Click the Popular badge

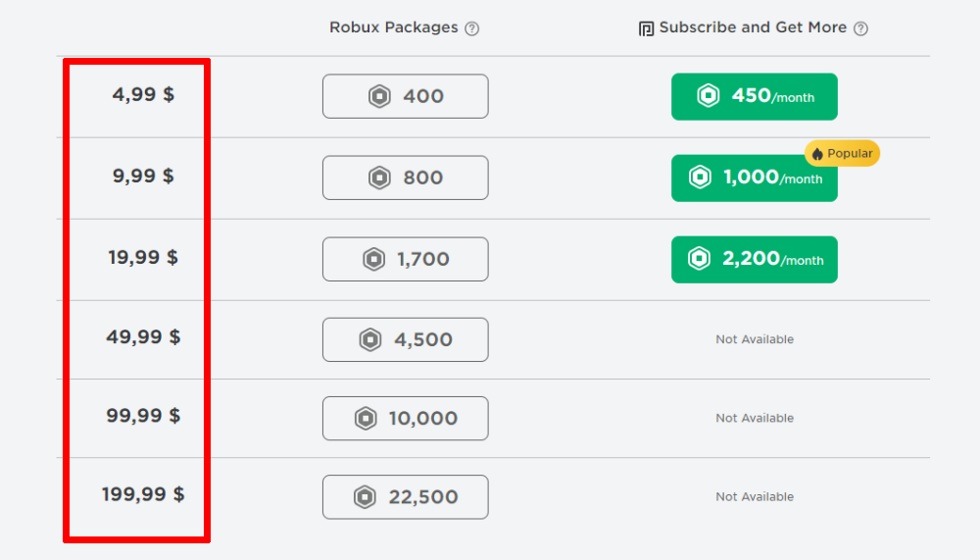click(x=843, y=154)
